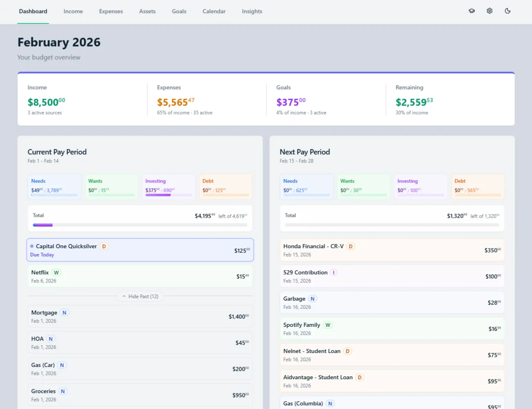Open the graduation cap tutorial icon

pos(471,11)
